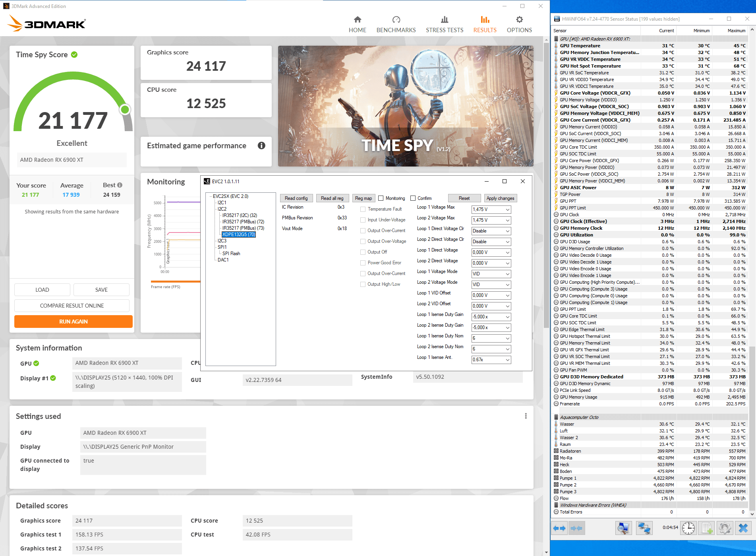Open the OPTIONS tab

pyautogui.click(x=519, y=24)
